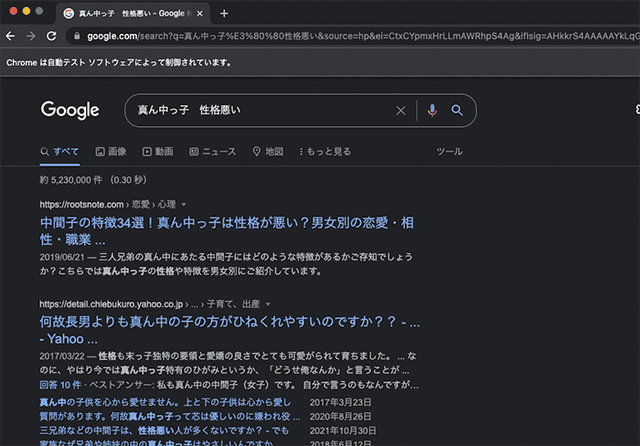Open the 回答 10 件 link
The height and width of the screenshot is (446, 640).
(60, 385)
